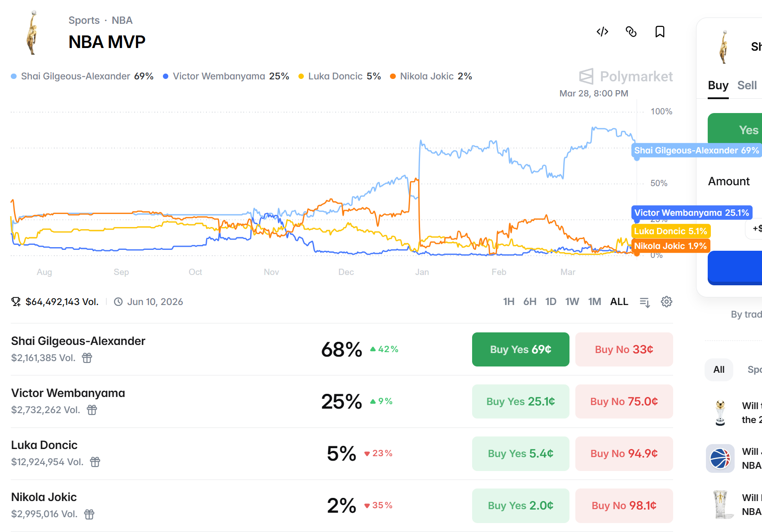
Task: Click the trophy volume icon
Action: point(15,301)
